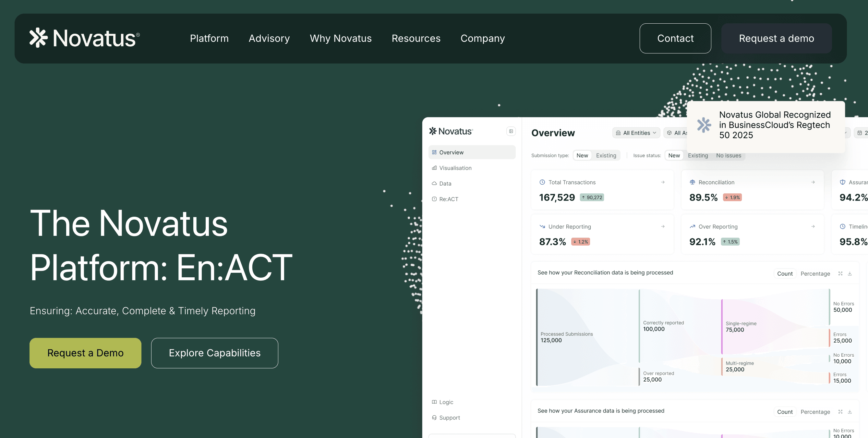Download the Reconciliation chart data

click(850, 274)
